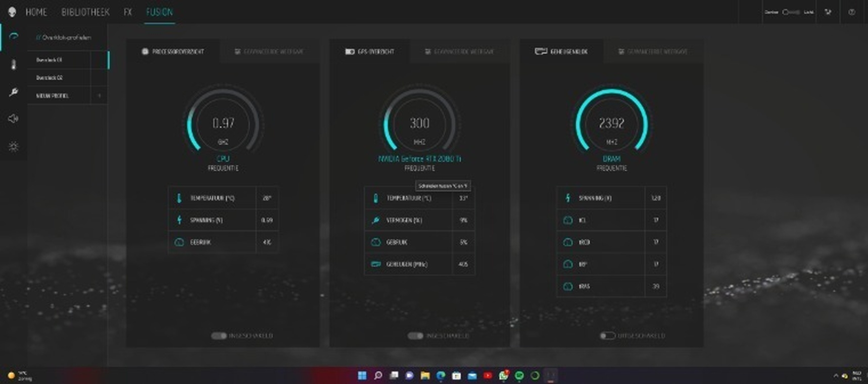This screenshot has height=384, width=868.
Task: Open Windows taskbar search
Action: tap(378, 375)
